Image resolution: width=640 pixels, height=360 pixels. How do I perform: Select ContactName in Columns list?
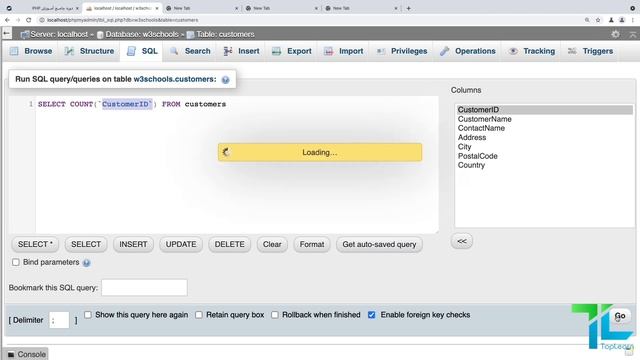544,128
